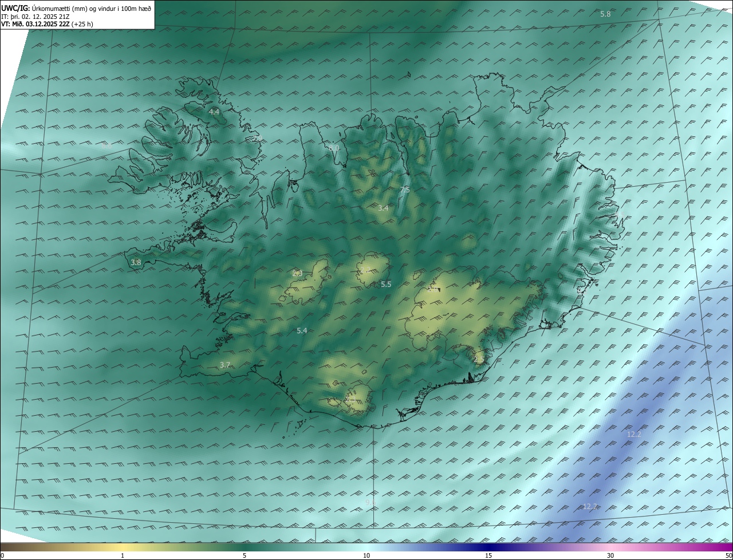Screen dimensions: 733x560
Task: Click the 2.3 precipitation label
Action: [297, 274]
